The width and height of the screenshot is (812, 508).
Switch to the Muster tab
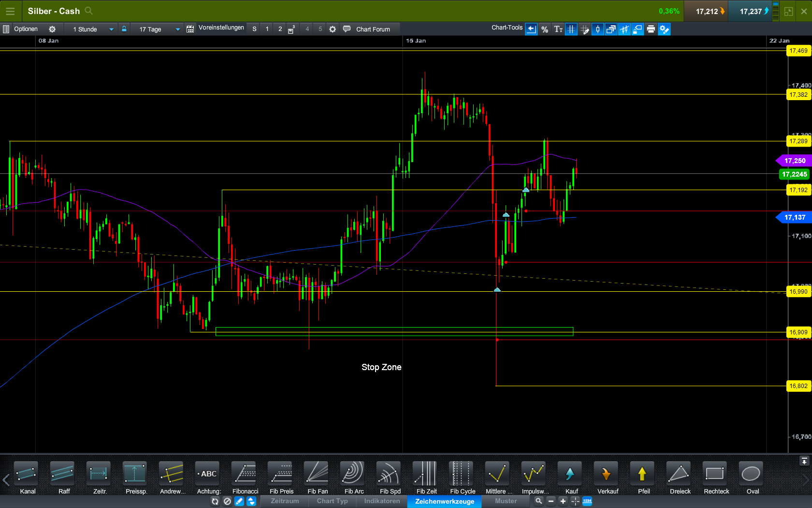pos(505,501)
